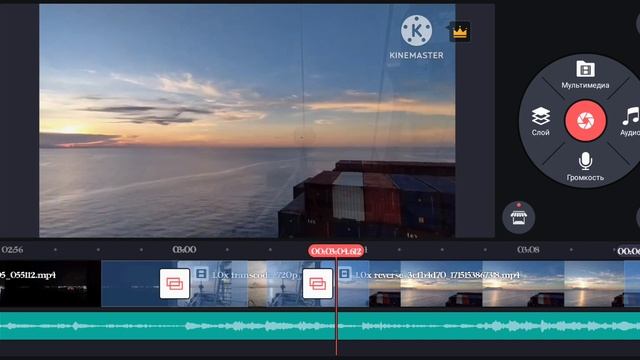
Task: Select the 1.0x reverse mp4 clip
Action: coord(488,284)
